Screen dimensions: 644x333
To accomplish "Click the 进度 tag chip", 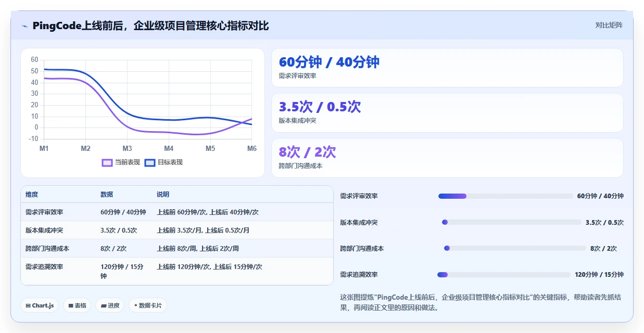I will (110, 305).
